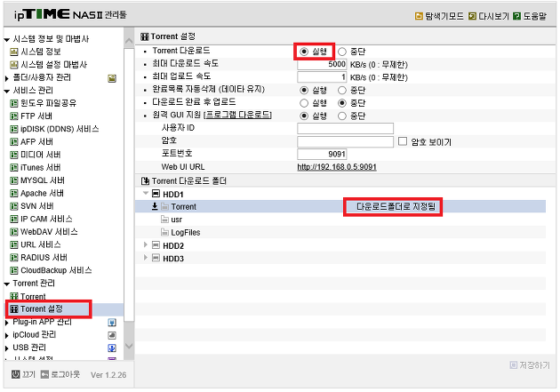560x392 pixels.
Task: Click the FTP 서버 service icon
Action: coord(14,116)
